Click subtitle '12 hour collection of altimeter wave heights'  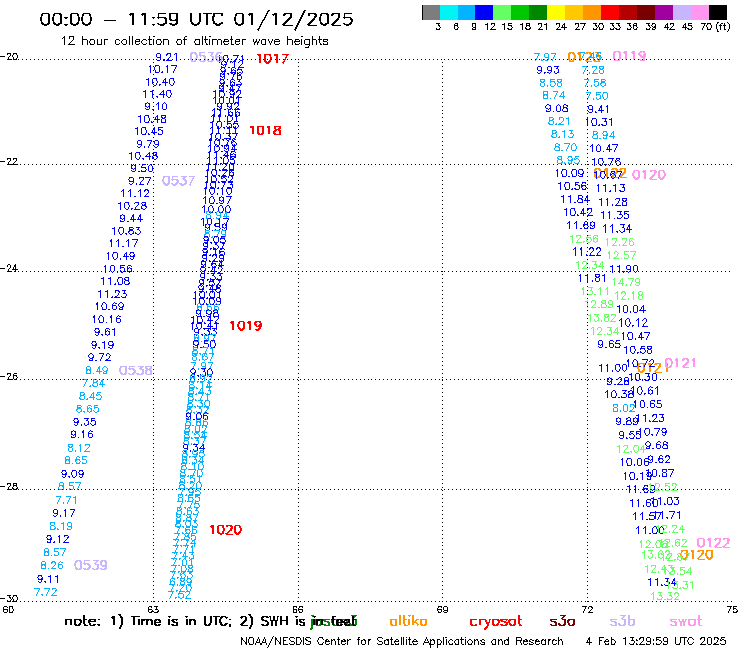pos(194,41)
